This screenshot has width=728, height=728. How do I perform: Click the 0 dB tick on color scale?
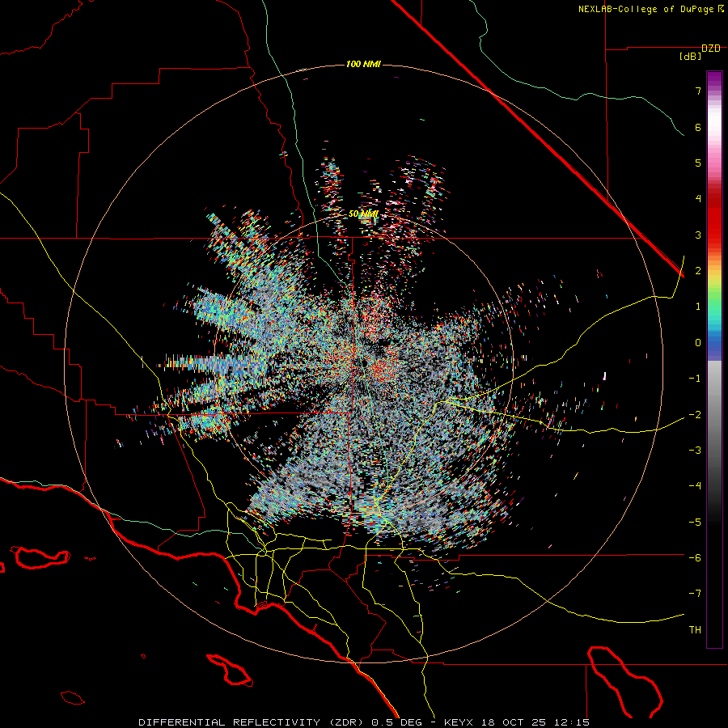[x=698, y=343]
